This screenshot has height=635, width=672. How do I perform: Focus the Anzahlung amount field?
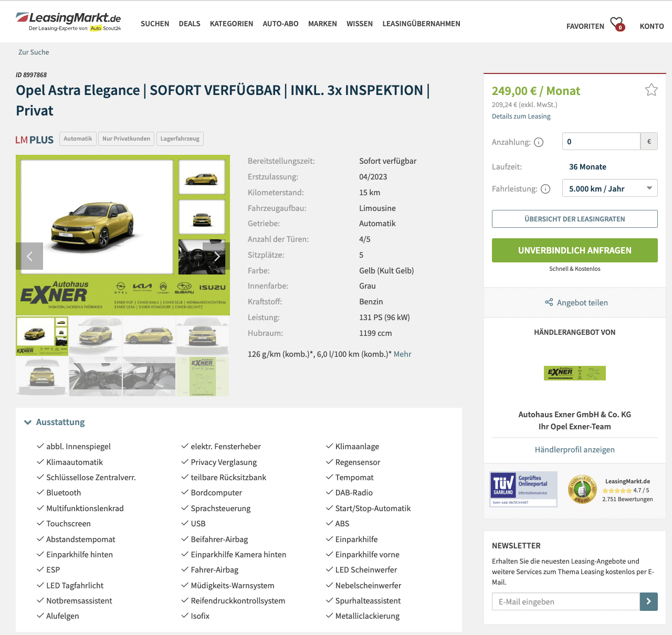[x=601, y=141]
